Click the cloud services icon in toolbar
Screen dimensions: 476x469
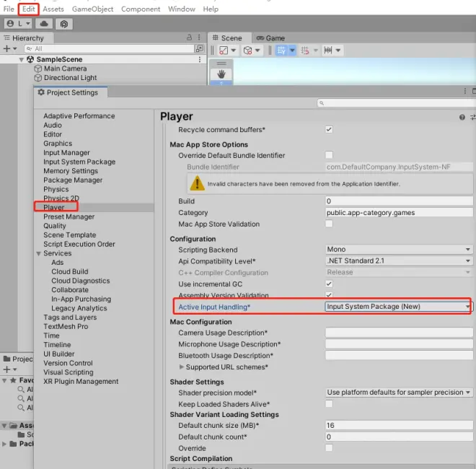click(43, 24)
